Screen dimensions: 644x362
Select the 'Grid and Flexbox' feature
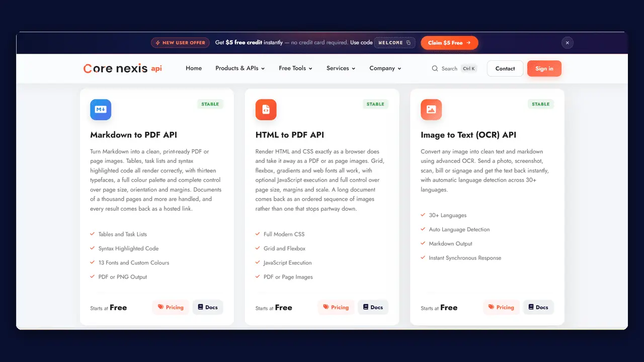(280, 248)
